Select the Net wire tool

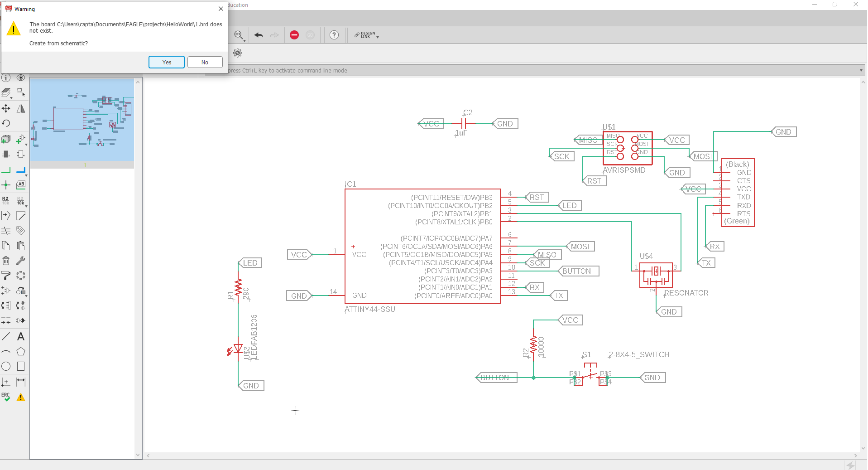click(x=6, y=170)
